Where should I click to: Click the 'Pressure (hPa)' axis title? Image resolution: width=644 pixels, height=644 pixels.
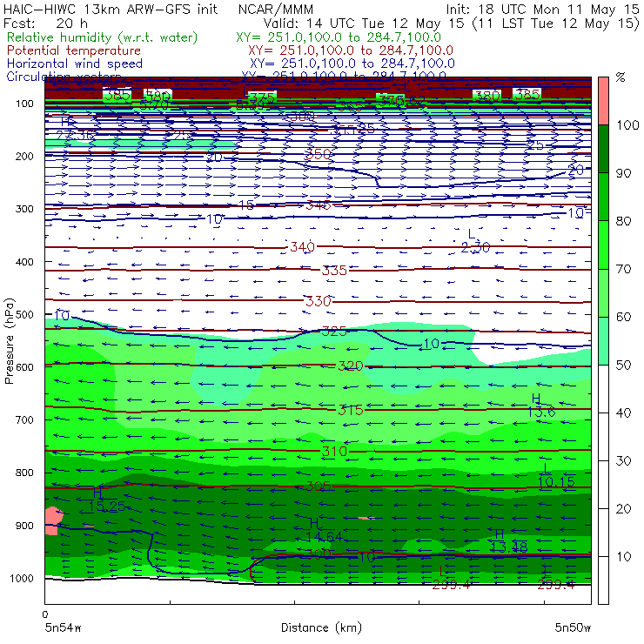pyautogui.click(x=9, y=341)
